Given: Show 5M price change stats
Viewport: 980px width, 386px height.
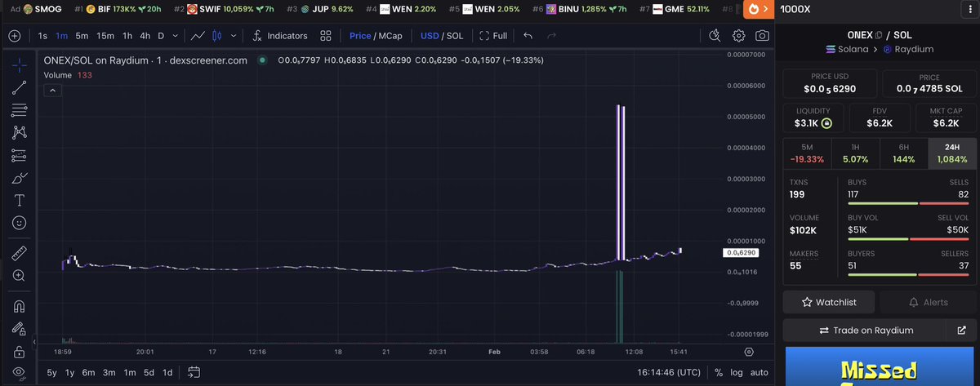Looking at the screenshot, I should [x=806, y=154].
